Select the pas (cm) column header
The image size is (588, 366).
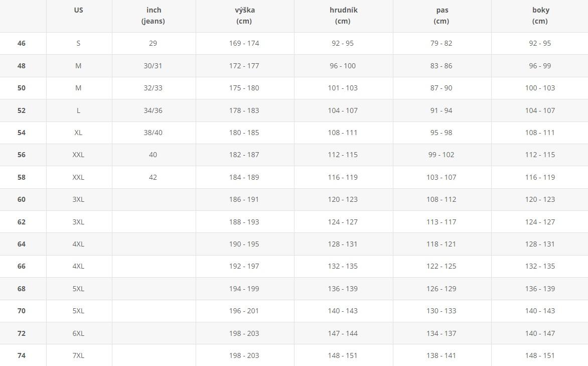[x=442, y=16]
